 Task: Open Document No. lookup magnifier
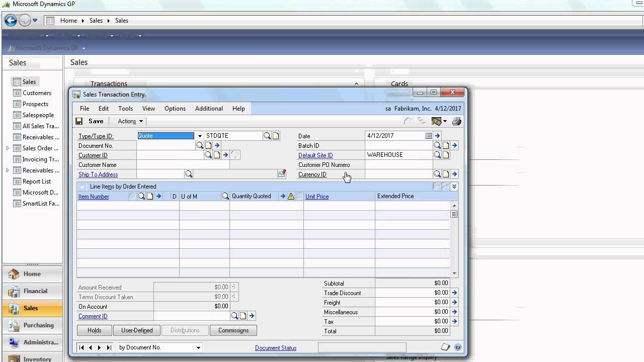[x=200, y=145]
